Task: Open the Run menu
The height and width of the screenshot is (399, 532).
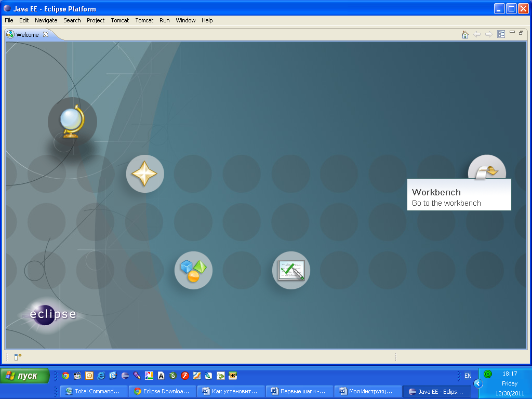Action: (164, 20)
